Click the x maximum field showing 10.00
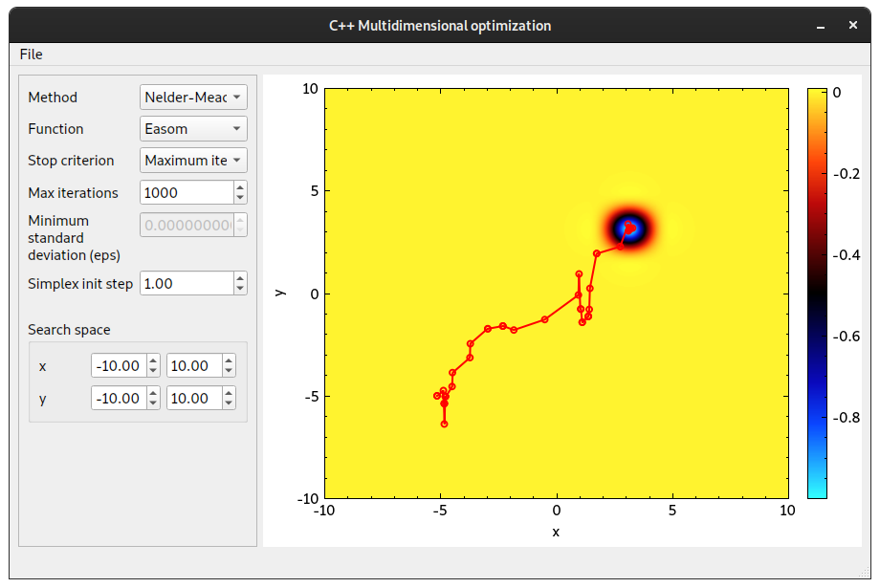 point(194,366)
